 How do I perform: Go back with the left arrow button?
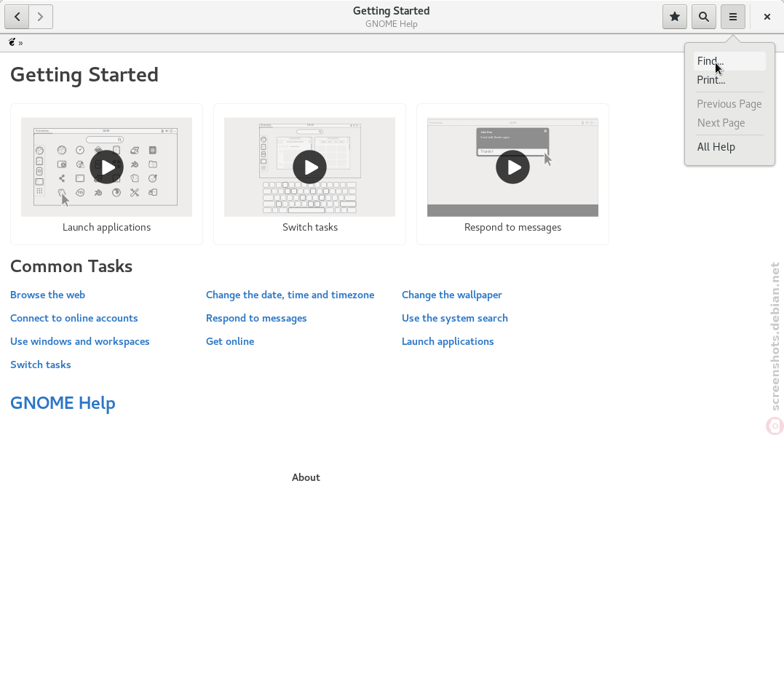click(x=17, y=17)
